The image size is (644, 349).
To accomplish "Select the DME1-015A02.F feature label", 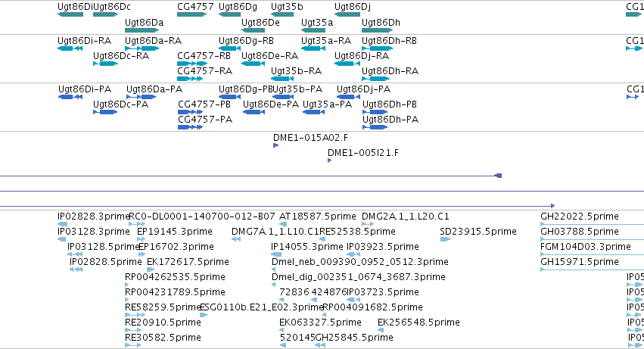I will point(310,138).
